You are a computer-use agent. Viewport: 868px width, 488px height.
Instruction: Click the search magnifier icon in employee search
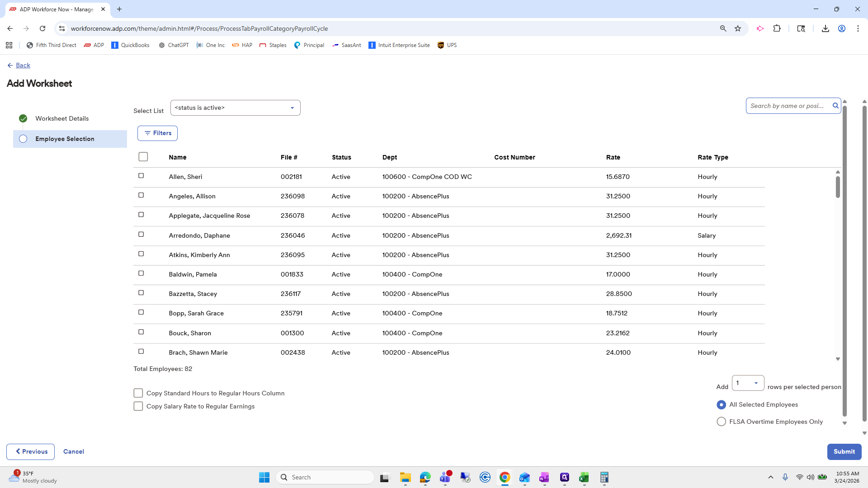click(835, 106)
